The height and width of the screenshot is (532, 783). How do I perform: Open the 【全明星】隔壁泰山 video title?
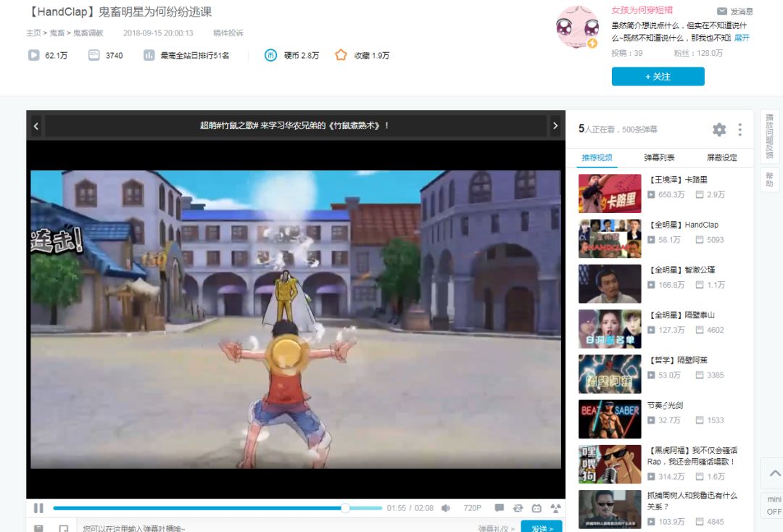click(x=681, y=315)
